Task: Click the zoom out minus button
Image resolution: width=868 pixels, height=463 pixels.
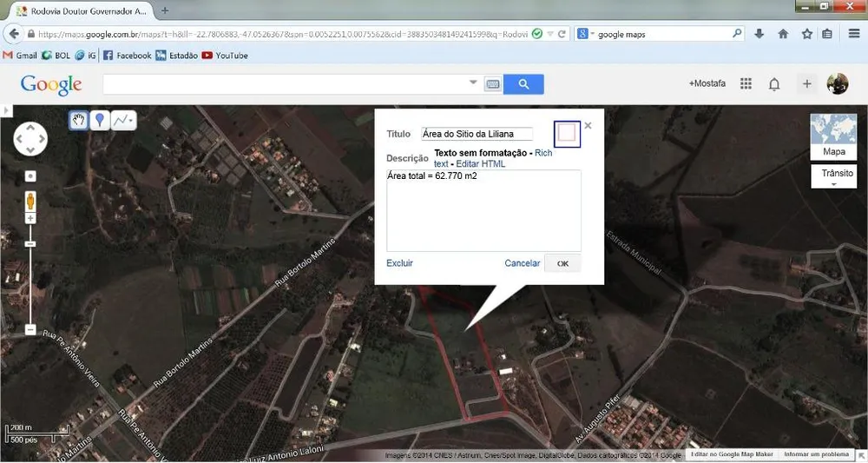Action: point(30,329)
